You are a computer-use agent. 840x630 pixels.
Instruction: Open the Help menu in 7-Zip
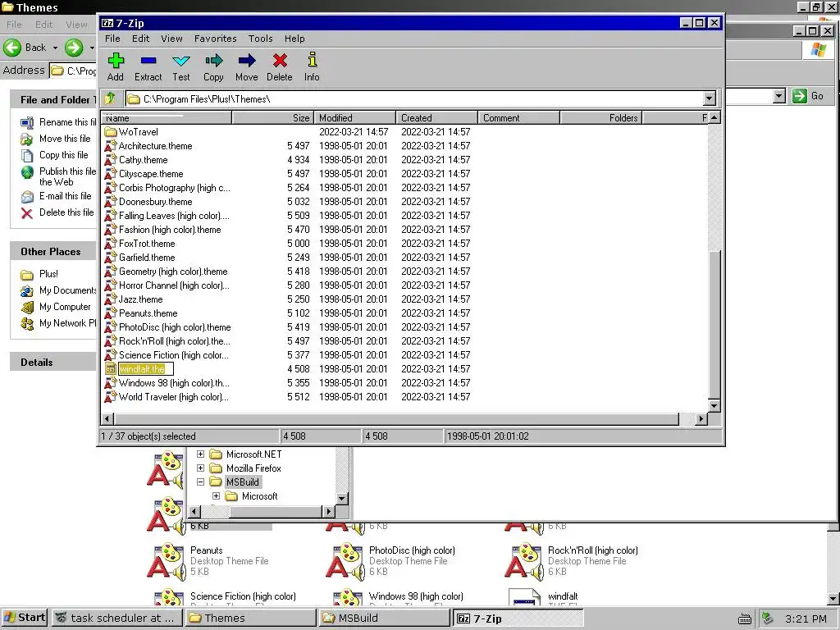294,39
